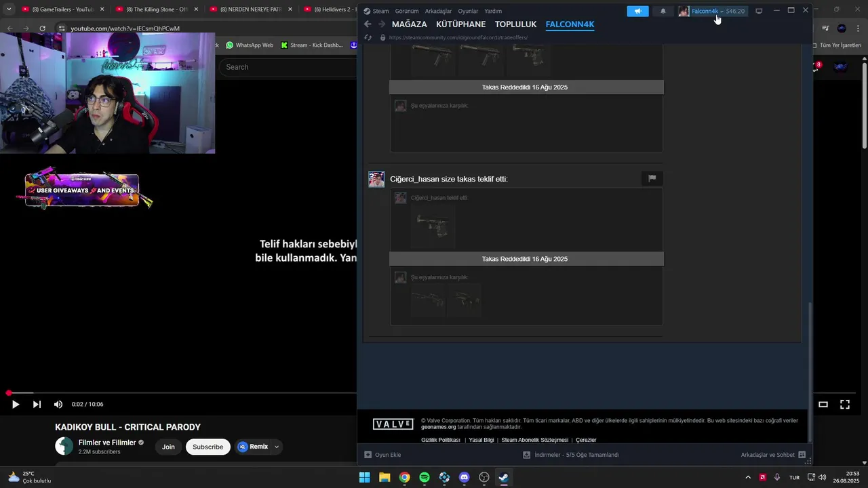868x488 pixels.
Task: Mute the YouTube video volume
Action: pyautogui.click(x=58, y=405)
